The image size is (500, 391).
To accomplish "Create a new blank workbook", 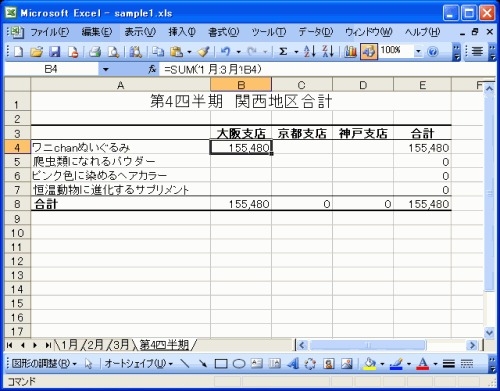I will point(18,52).
